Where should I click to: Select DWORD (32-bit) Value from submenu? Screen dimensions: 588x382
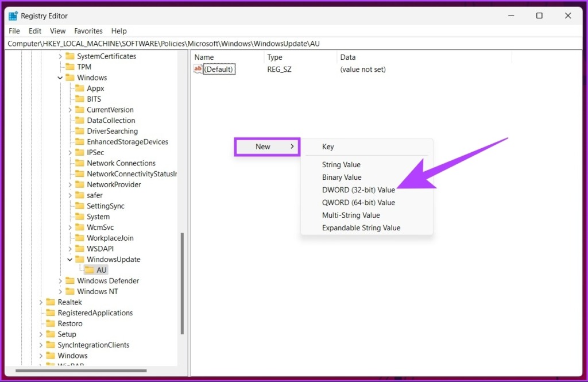point(358,190)
